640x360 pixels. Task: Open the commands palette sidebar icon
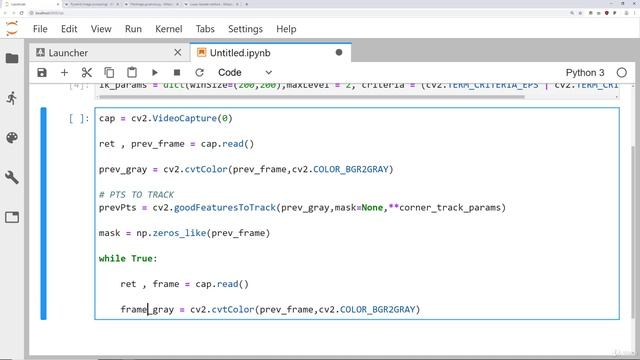pos(12,138)
